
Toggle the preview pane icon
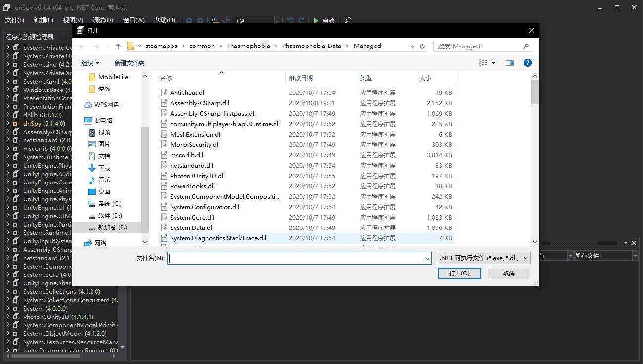[x=510, y=63]
